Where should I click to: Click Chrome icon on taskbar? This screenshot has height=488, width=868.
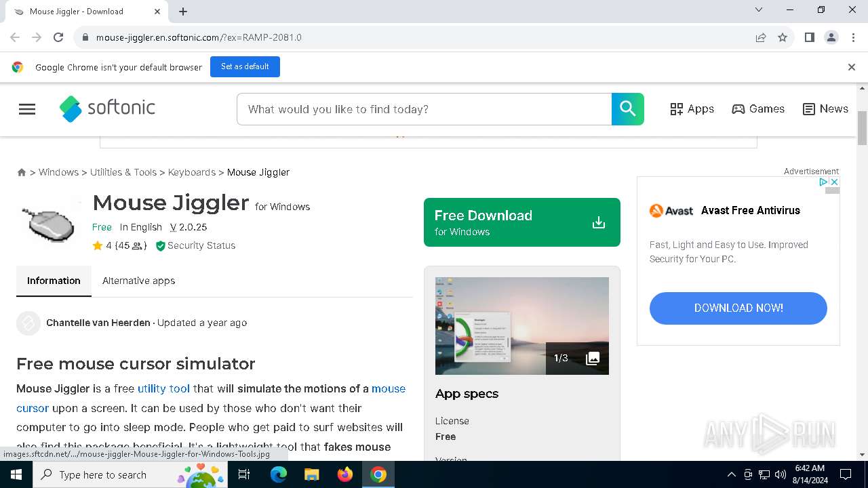point(378,474)
